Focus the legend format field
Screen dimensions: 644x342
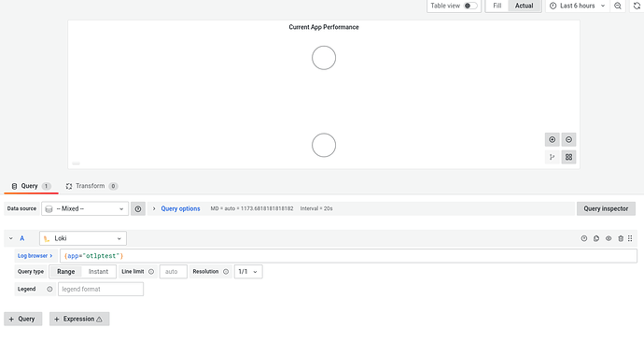pos(101,289)
